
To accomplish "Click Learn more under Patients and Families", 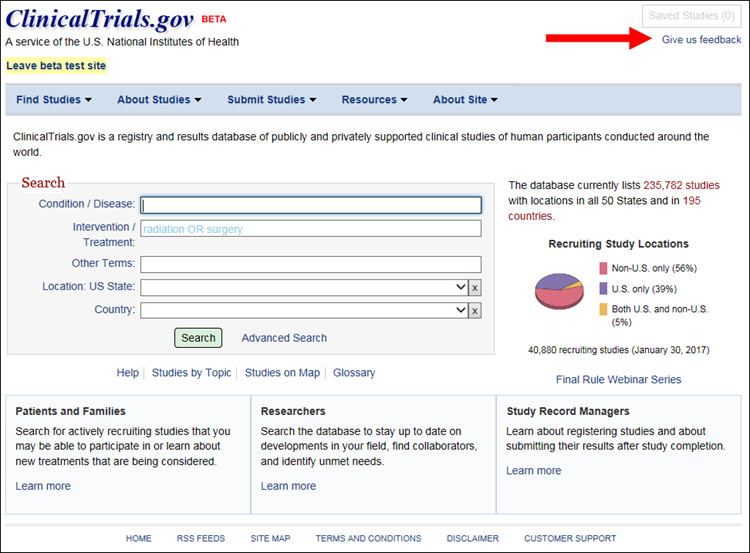I will tap(43, 486).
